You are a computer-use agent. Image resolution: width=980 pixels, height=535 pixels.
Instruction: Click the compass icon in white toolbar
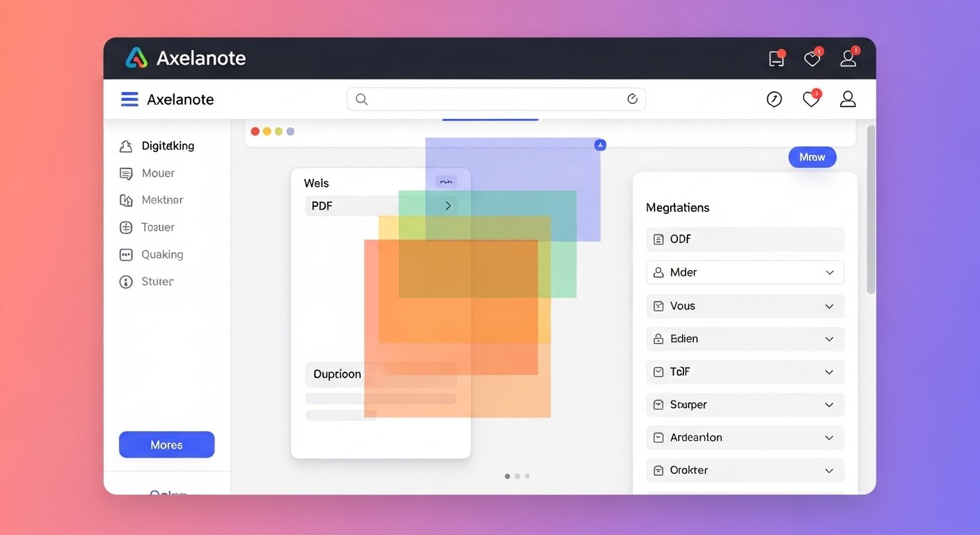coord(774,100)
